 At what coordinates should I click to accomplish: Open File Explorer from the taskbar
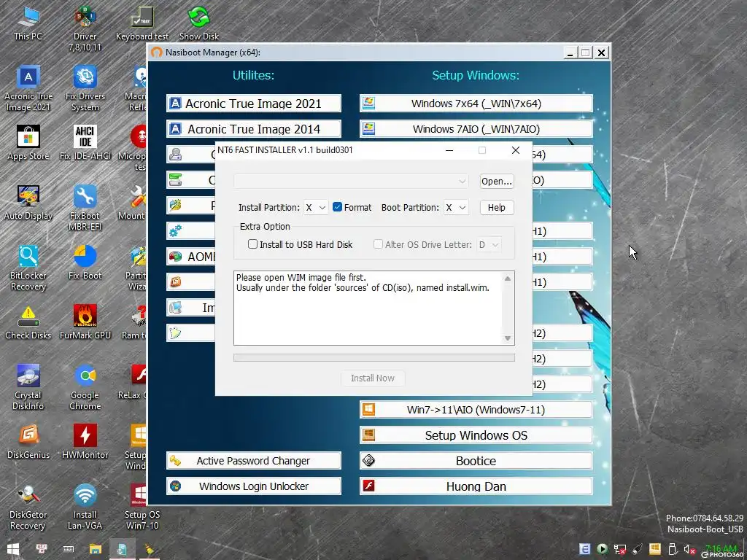pyautogui.click(x=96, y=550)
